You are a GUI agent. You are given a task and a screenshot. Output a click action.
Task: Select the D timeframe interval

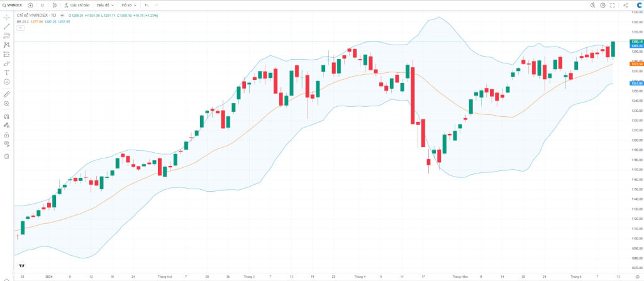coord(42,5)
